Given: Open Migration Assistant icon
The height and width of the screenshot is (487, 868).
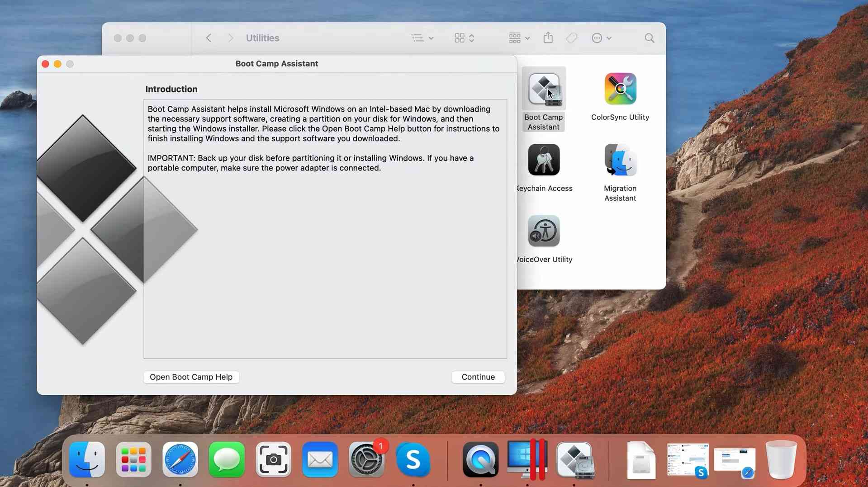Looking at the screenshot, I should point(620,160).
